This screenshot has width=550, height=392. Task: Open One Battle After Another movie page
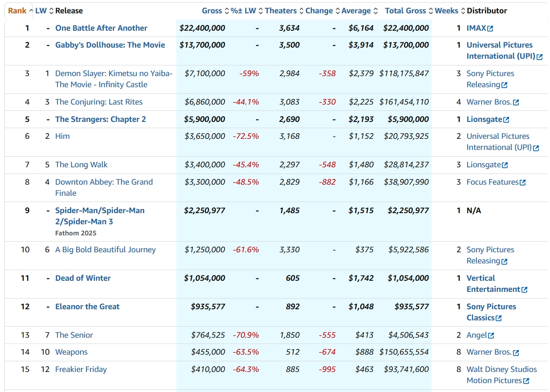tap(101, 28)
